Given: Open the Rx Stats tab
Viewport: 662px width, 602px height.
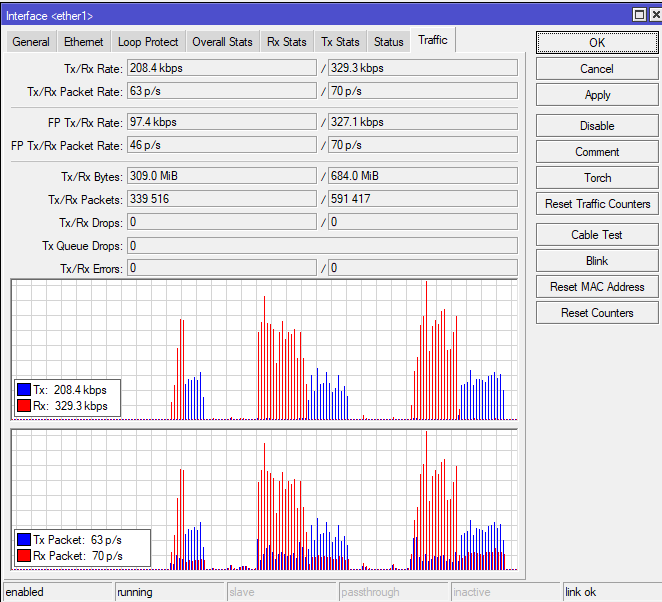Looking at the screenshot, I should point(287,42).
